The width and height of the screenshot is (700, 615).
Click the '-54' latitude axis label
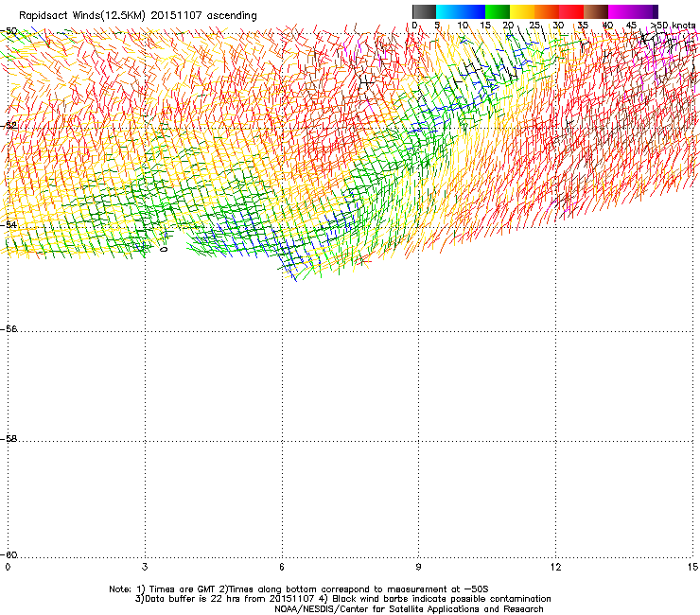point(9,224)
